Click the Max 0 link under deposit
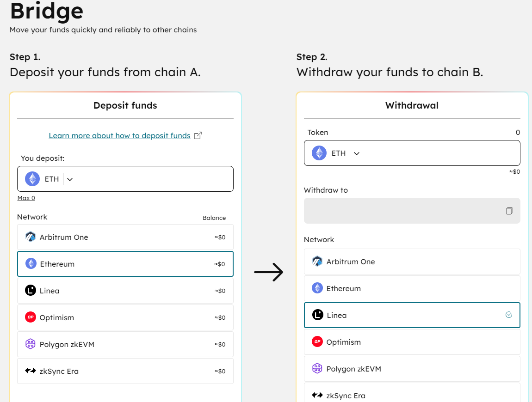 click(26, 198)
